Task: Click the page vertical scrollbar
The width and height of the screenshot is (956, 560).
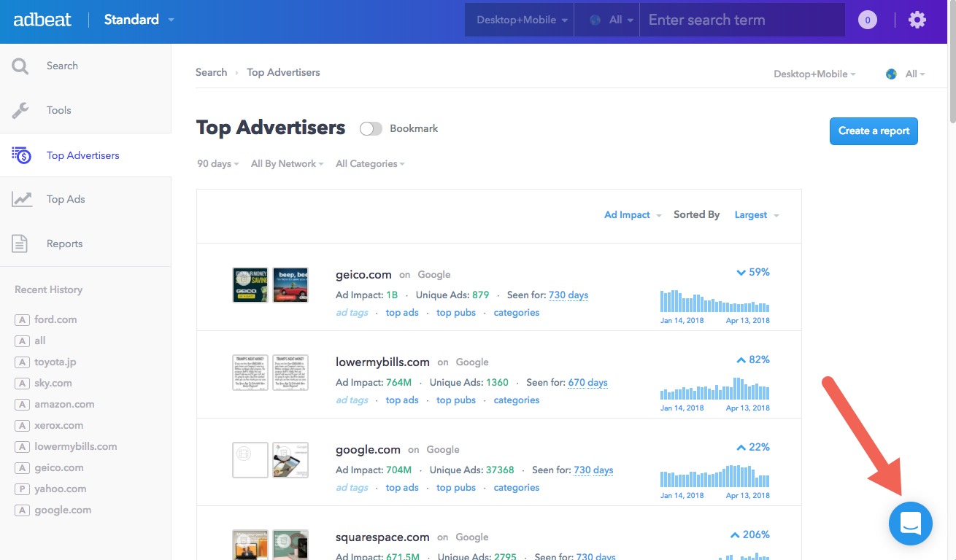Action: click(952, 62)
